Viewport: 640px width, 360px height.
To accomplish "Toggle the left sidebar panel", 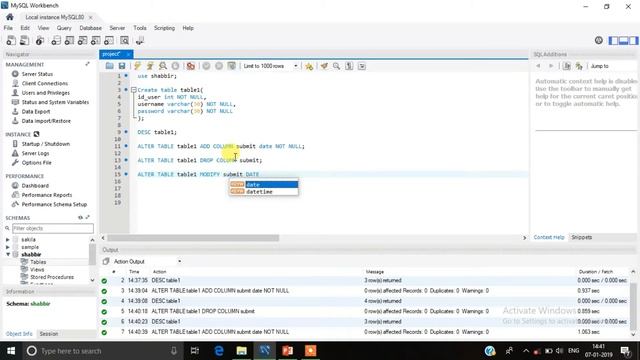I will pos(613,40).
